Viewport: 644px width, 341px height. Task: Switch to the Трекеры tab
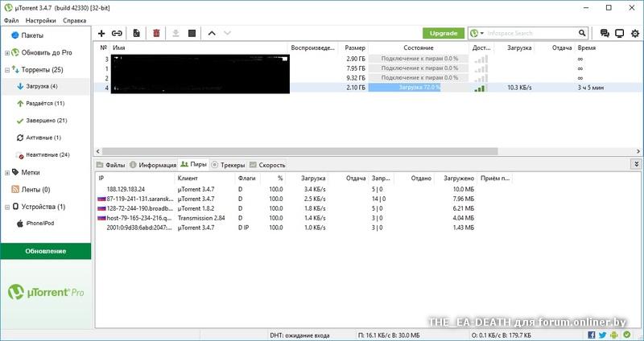coord(228,165)
